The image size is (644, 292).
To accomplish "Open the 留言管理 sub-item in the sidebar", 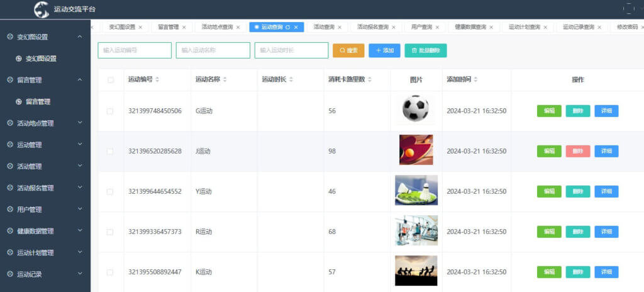I will [38, 101].
